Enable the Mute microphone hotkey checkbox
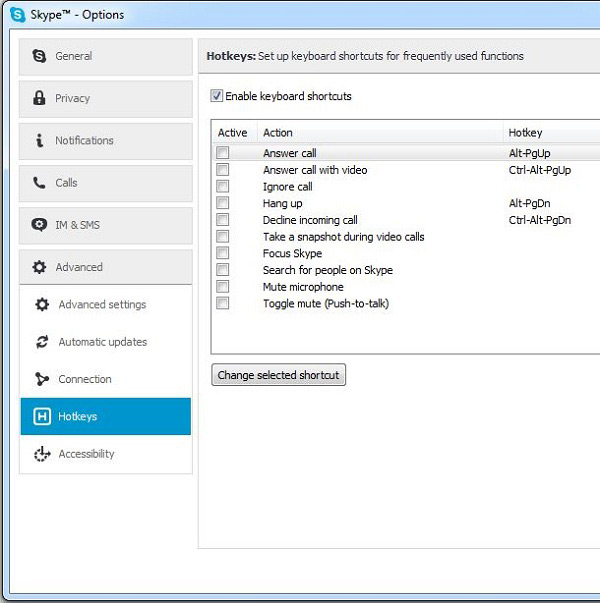The width and height of the screenshot is (600, 603). click(x=223, y=287)
